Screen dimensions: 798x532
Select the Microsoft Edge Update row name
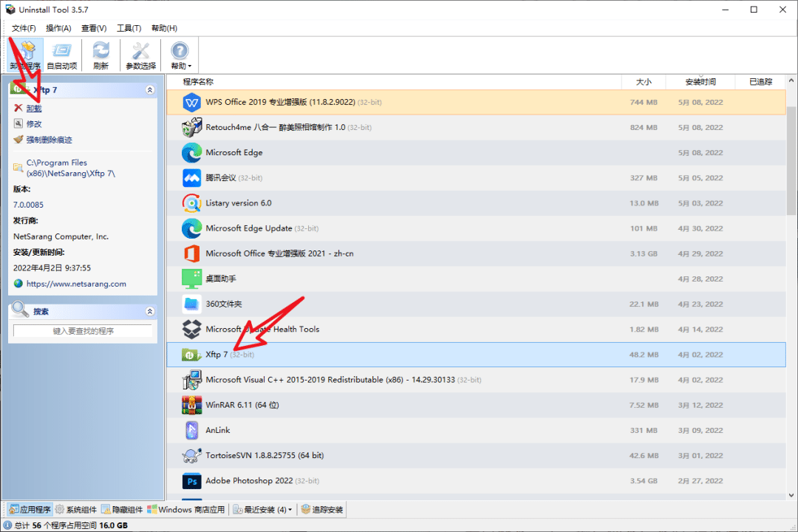pos(249,228)
